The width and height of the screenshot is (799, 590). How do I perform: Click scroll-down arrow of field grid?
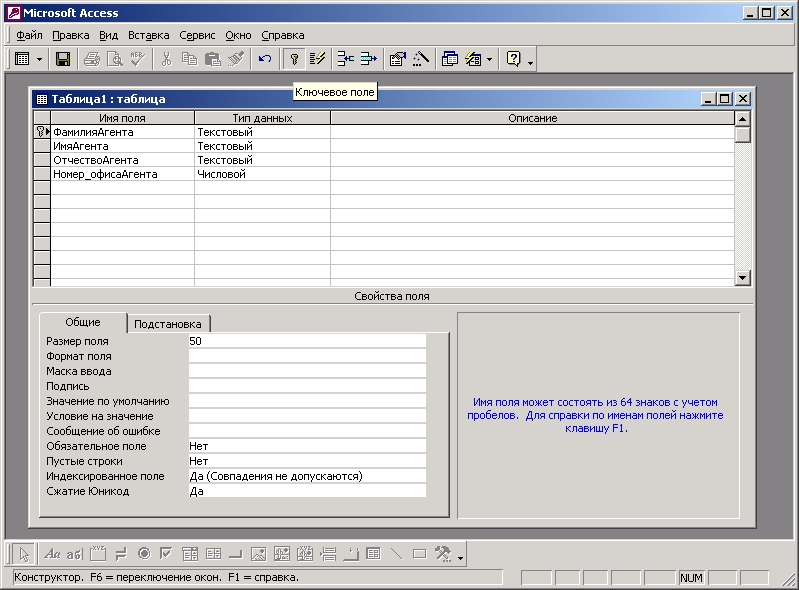[x=742, y=278]
